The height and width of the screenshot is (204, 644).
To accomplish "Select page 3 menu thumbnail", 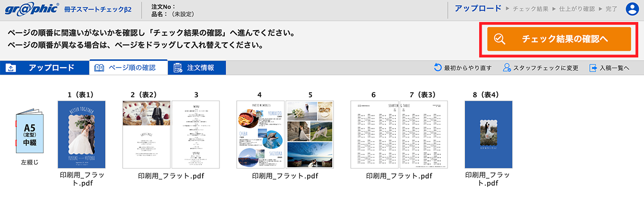I will point(195,135).
